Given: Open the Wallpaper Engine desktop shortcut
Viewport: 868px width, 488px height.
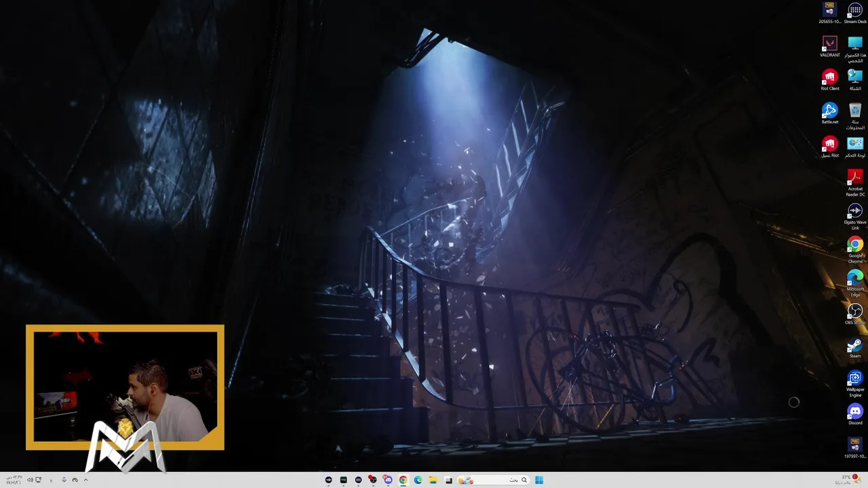Looking at the screenshot, I should pyautogui.click(x=855, y=383).
